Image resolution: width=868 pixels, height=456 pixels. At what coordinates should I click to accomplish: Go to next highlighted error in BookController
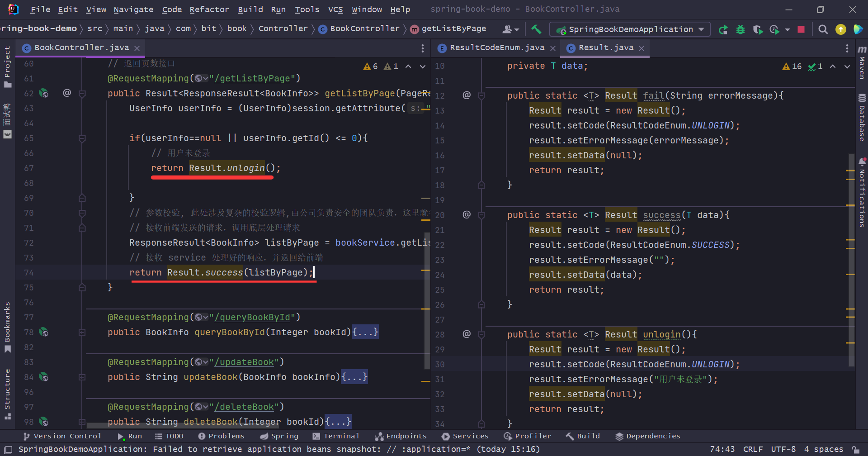click(423, 66)
